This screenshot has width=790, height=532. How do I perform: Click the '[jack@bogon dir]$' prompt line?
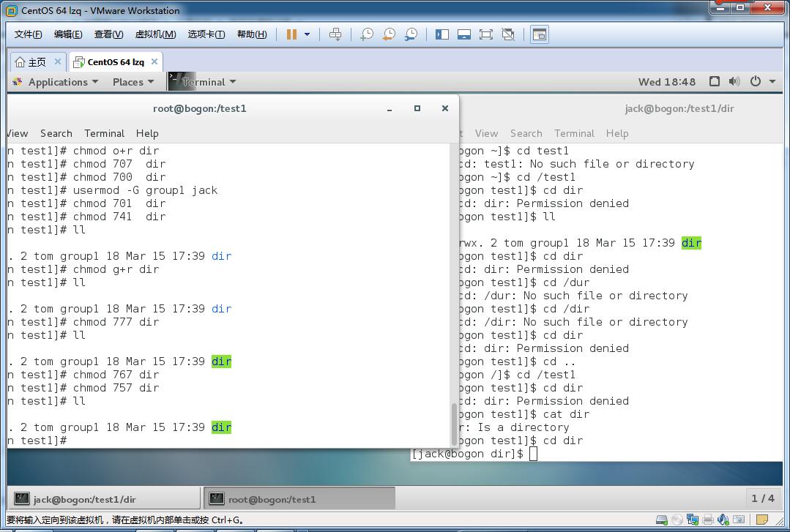click(468, 454)
